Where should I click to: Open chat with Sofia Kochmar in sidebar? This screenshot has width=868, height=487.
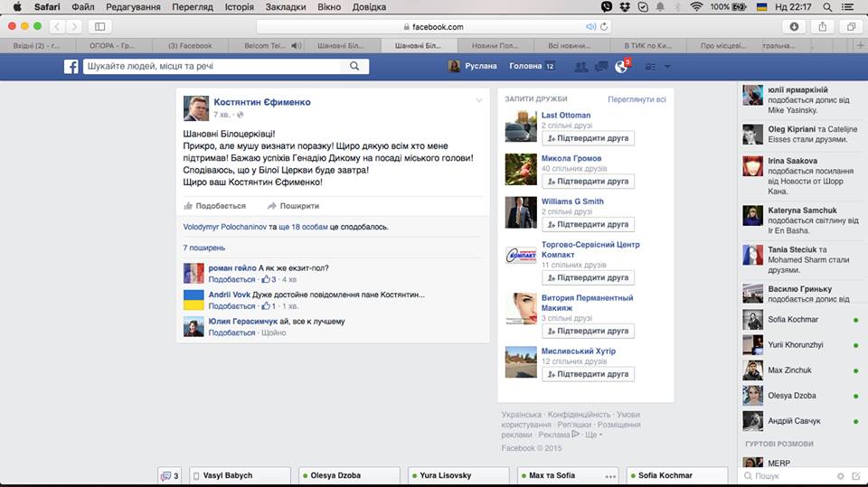click(x=801, y=319)
